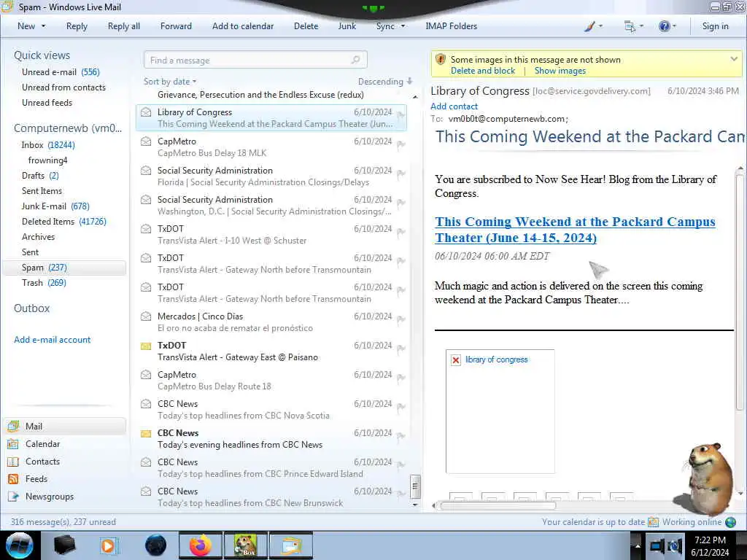747x560 pixels.
Task: Click the search magnifier in Find a message
Action: (x=355, y=60)
